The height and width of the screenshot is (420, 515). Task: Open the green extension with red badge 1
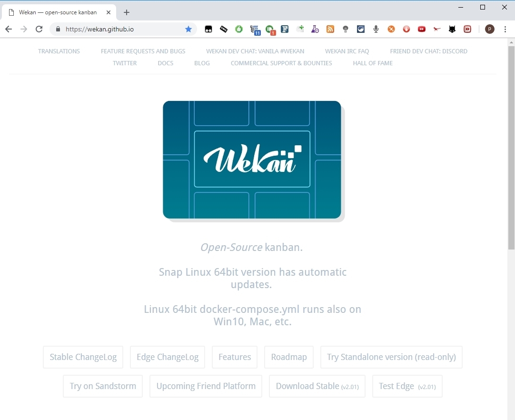point(270,30)
